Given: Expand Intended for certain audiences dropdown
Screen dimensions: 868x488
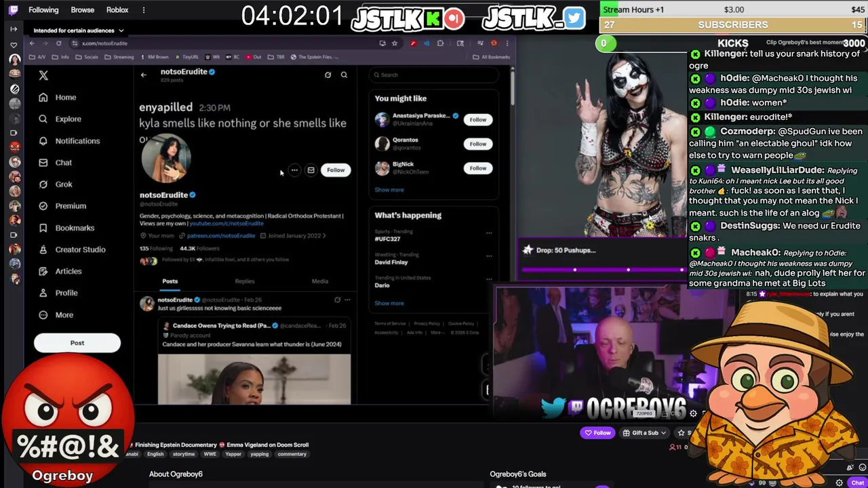Looking at the screenshot, I should point(79,30).
